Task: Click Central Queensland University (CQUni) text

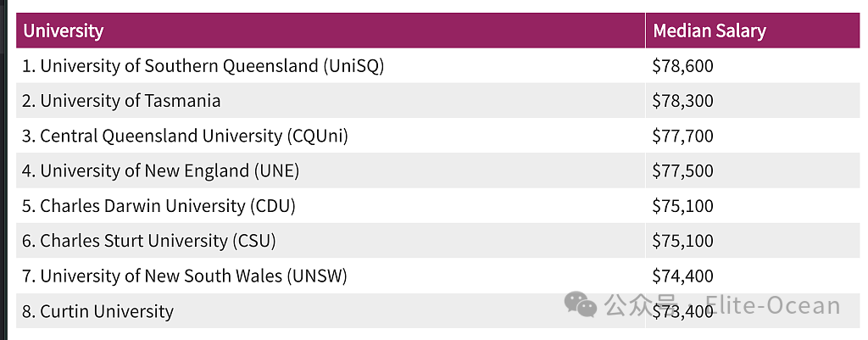Action: [186, 136]
